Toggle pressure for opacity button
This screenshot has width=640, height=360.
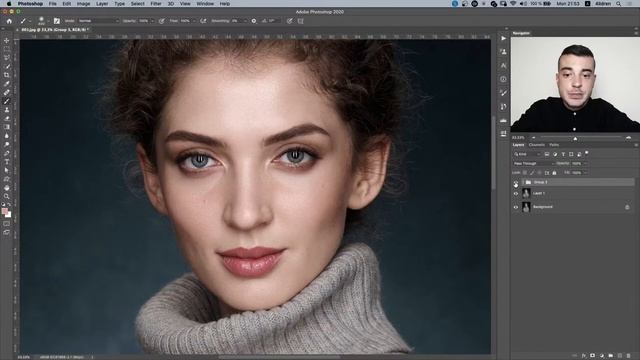tap(162, 21)
